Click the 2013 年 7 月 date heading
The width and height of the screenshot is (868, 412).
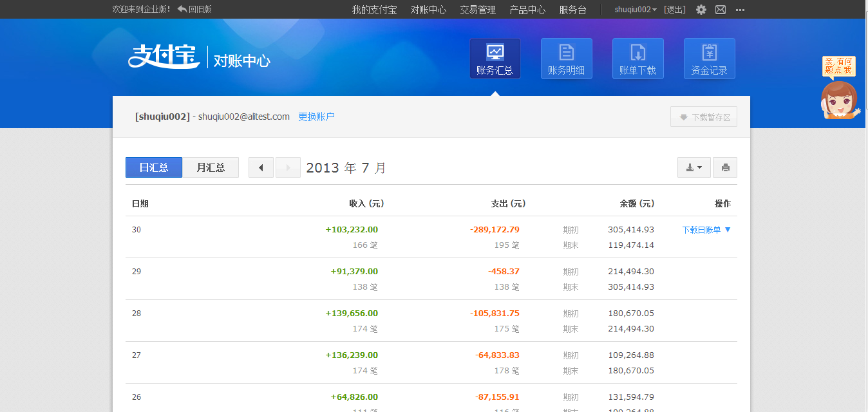tap(346, 168)
